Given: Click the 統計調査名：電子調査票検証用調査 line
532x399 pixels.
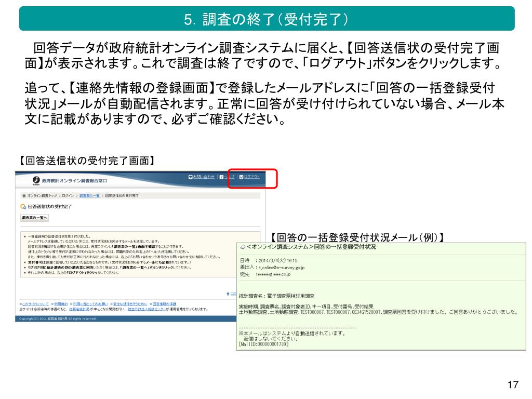Looking at the screenshot, I should pyautogui.click(x=276, y=296).
